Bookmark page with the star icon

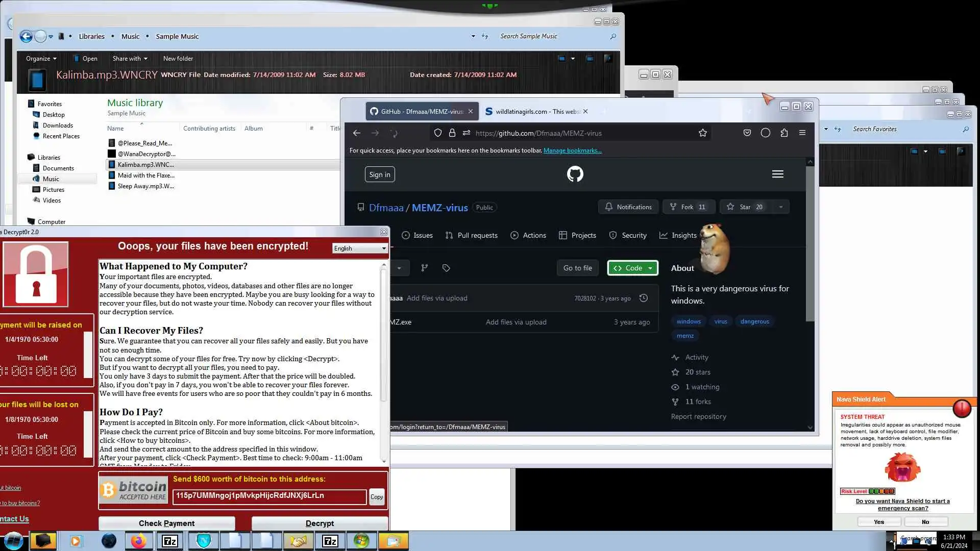coord(702,133)
